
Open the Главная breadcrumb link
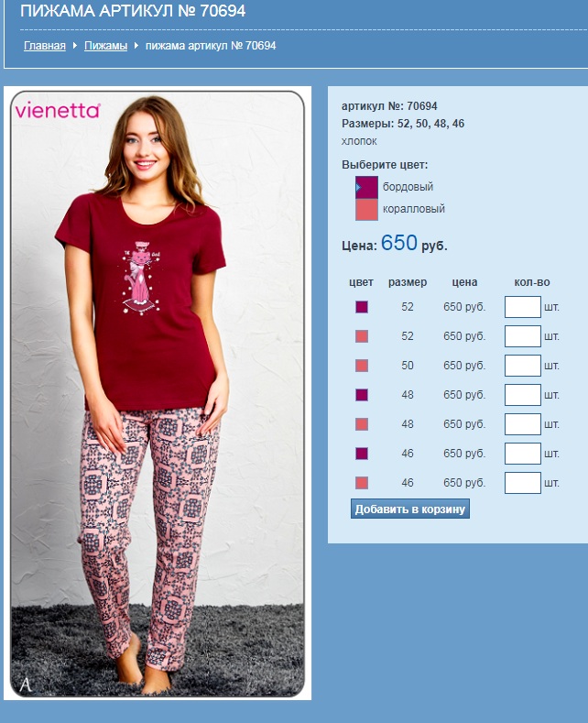(45, 46)
